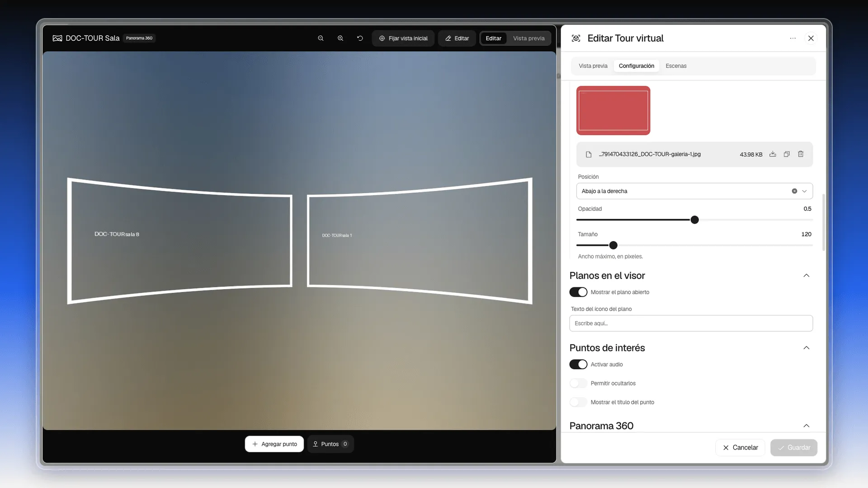Open the Escenas tab
This screenshot has height=488, width=868.
pyautogui.click(x=676, y=66)
